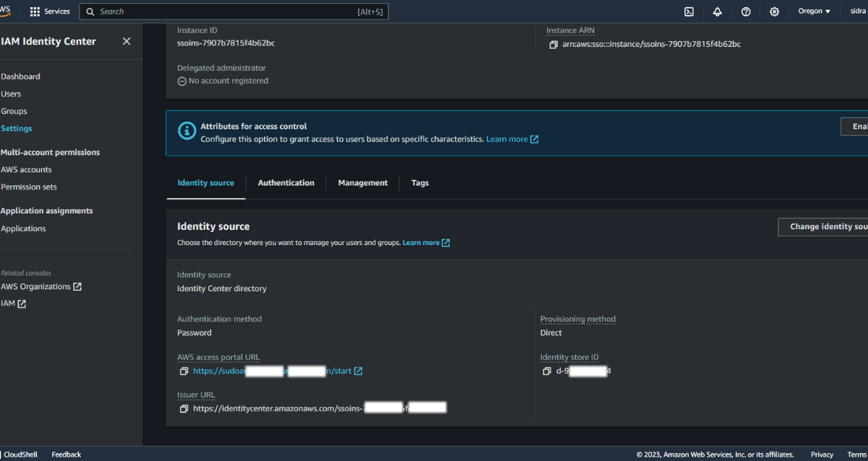This screenshot has height=461, width=868.
Task: Open CloudShell in footer
Action: (x=19, y=454)
